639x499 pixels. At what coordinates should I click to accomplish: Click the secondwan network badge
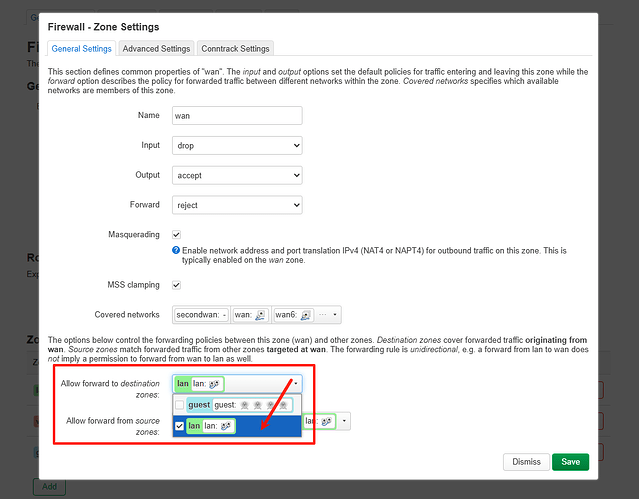201,315
